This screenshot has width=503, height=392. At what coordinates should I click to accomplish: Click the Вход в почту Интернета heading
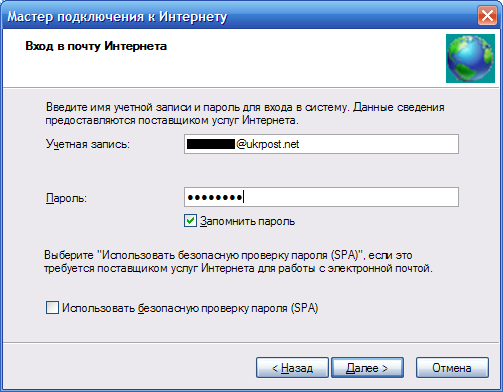96,46
